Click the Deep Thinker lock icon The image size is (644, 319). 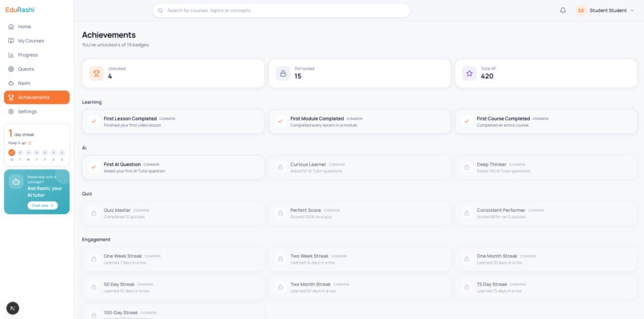tap(467, 167)
